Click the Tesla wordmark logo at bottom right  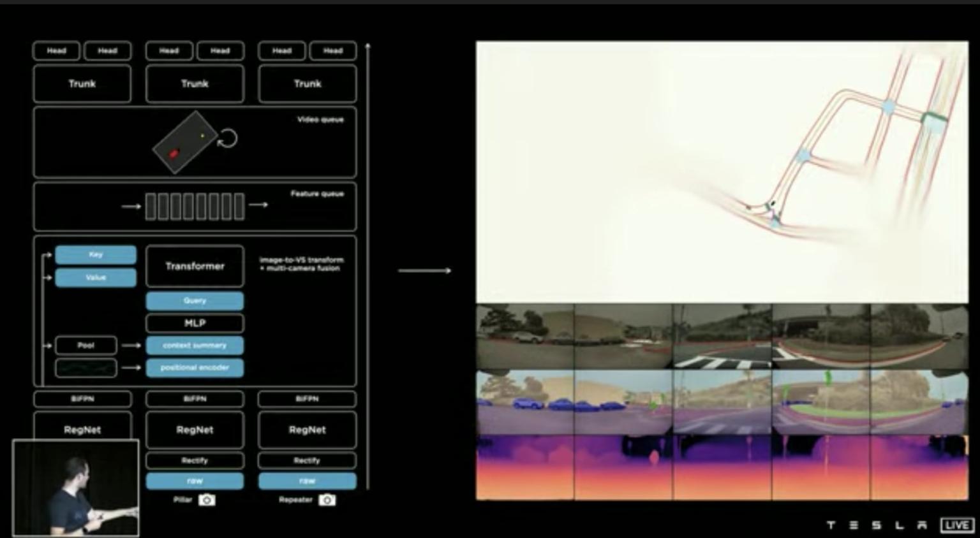[878, 525]
